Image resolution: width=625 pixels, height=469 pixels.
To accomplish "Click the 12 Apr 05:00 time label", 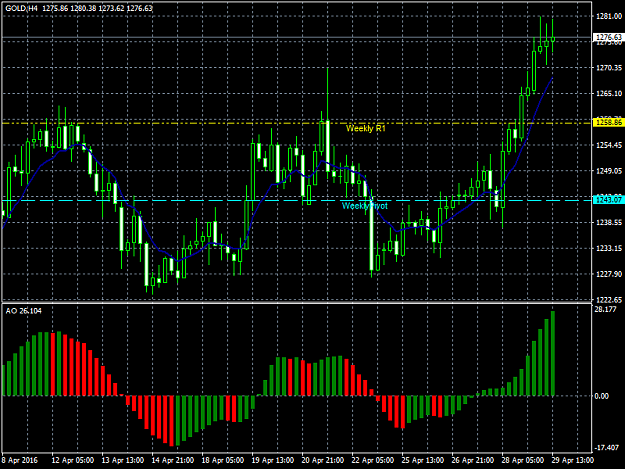I will [73, 460].
